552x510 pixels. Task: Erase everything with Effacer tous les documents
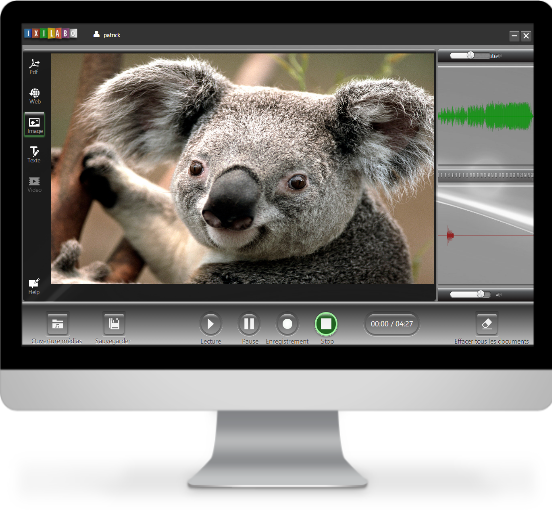487,323
